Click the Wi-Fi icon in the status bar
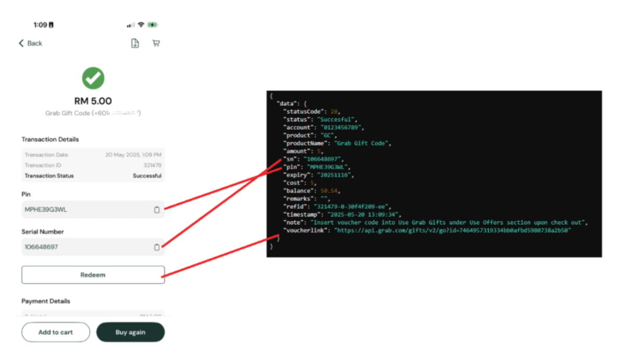Image resolution: width=617 pixels, height=364 pixels. [x=140, y=24]
